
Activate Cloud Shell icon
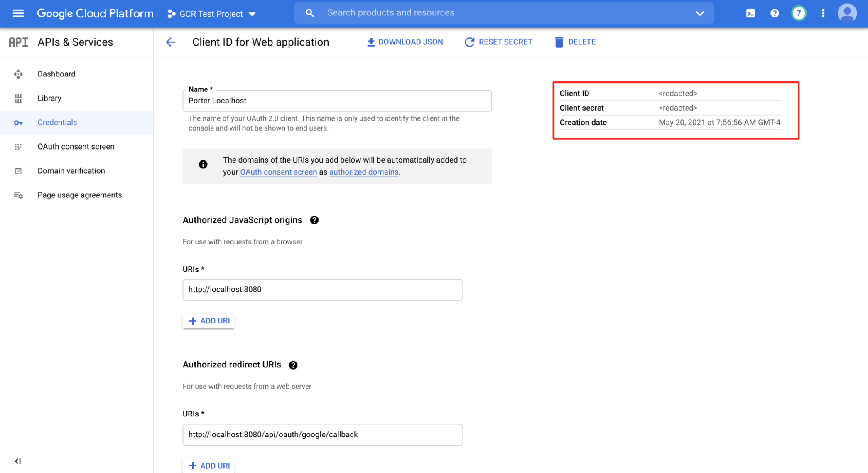click(x=750, y=13)
